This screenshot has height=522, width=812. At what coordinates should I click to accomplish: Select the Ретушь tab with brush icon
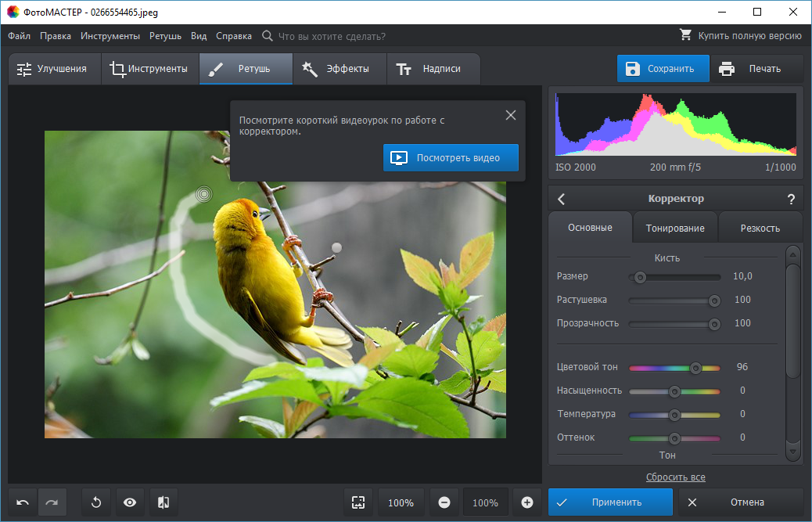coord(246,69)
